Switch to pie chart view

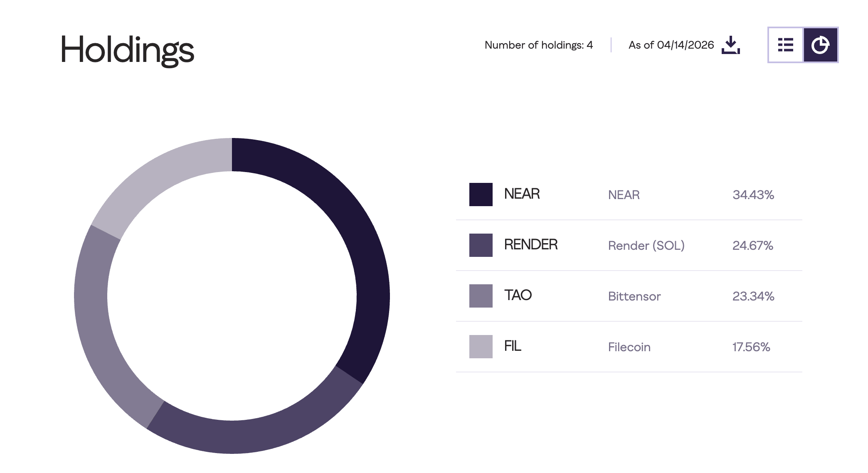820,45
